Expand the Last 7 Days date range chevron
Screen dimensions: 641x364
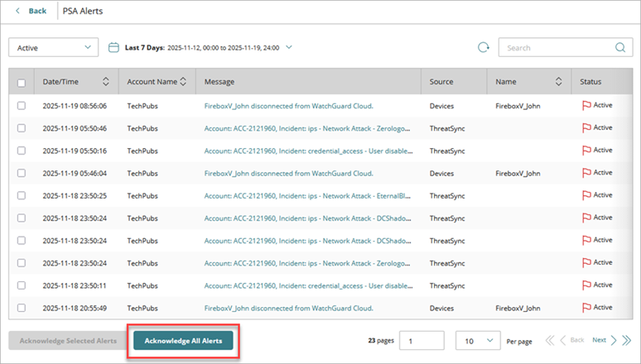[289, 47]
